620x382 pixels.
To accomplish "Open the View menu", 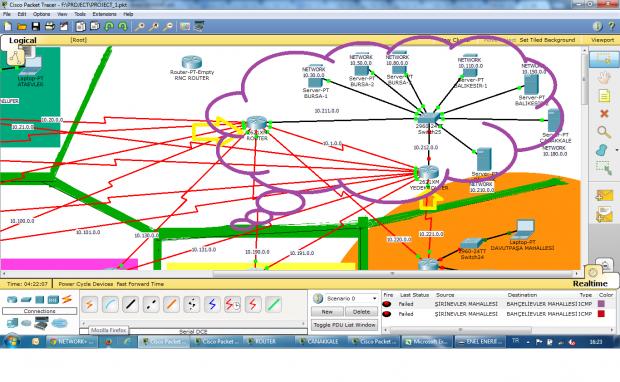I will point(62,14).
